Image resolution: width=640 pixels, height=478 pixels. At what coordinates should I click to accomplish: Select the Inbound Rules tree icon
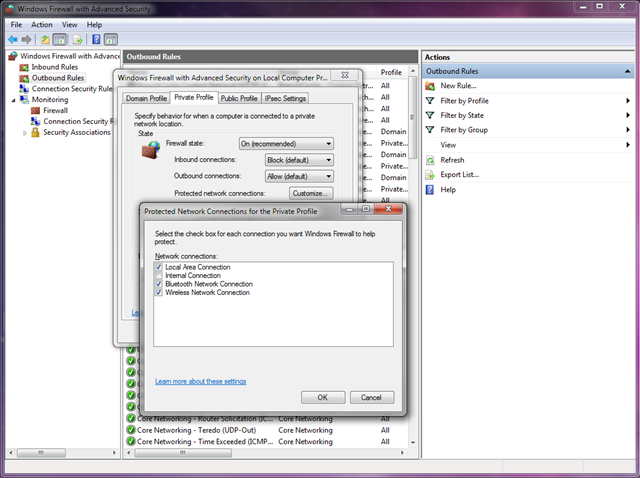click(x=24, y=67)
